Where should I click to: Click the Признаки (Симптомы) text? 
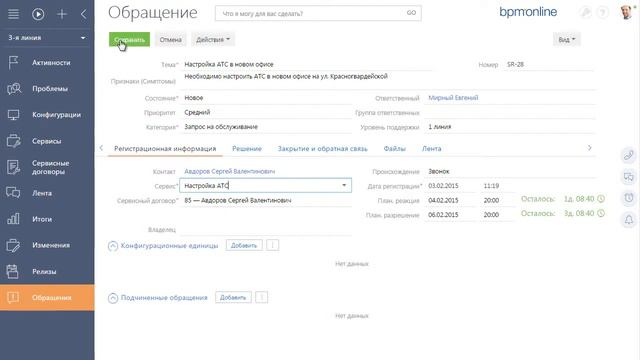pyautogui.click(x=286, y=76)
